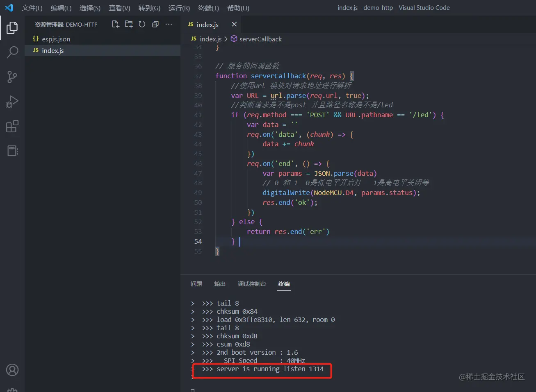
Task: Select espjs.json in the file explorer
Action: coord(103,39)
